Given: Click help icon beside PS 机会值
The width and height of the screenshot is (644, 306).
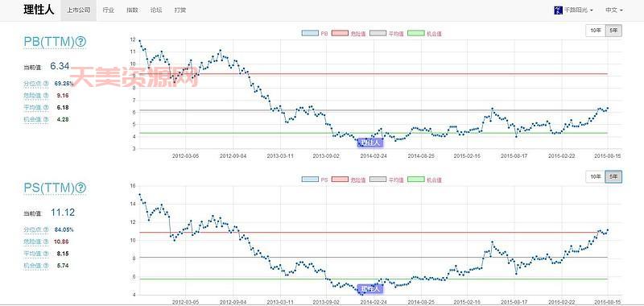Looking at the screenshot, I should 46,266.
